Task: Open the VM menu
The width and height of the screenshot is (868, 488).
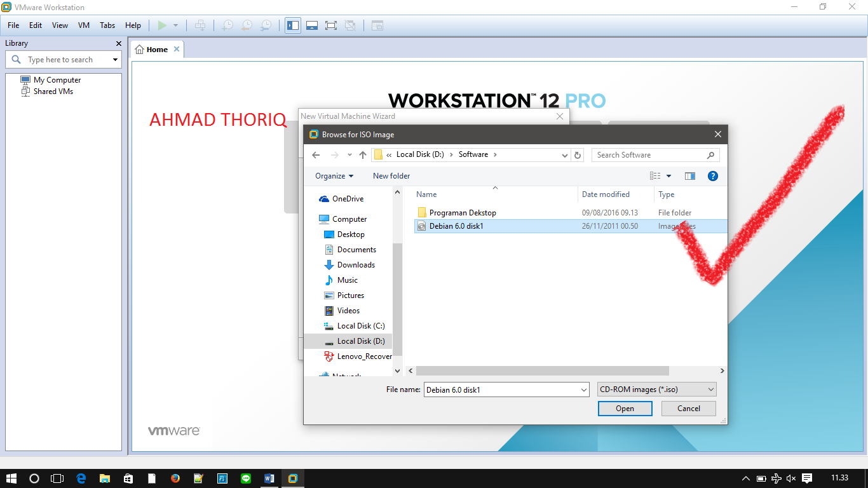Action: [83, 25]
